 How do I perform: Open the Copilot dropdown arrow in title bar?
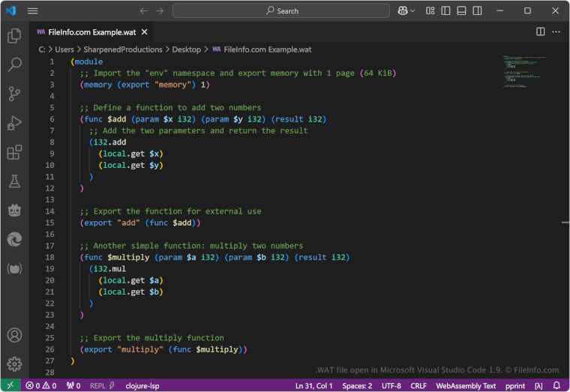413,11
